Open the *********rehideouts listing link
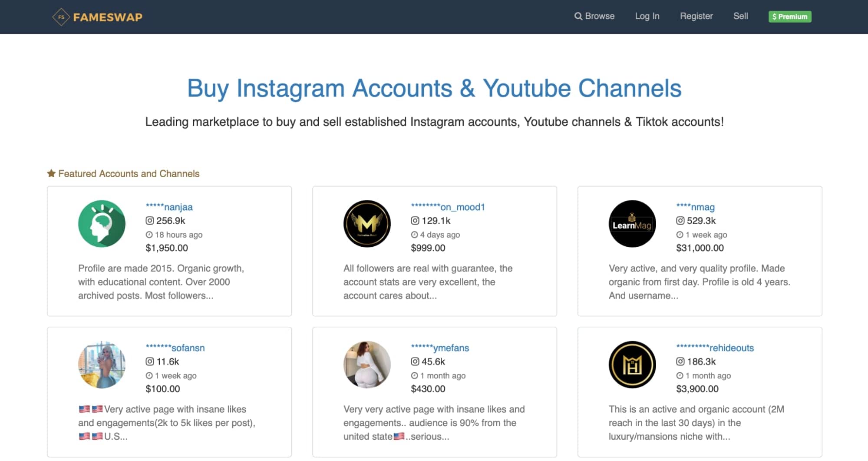868x461 pixels. pos(715,348)
